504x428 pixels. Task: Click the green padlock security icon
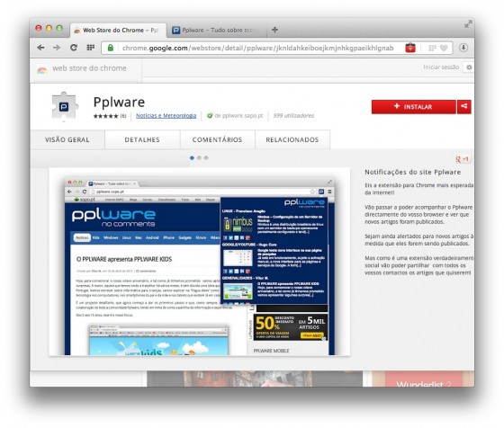110,48
